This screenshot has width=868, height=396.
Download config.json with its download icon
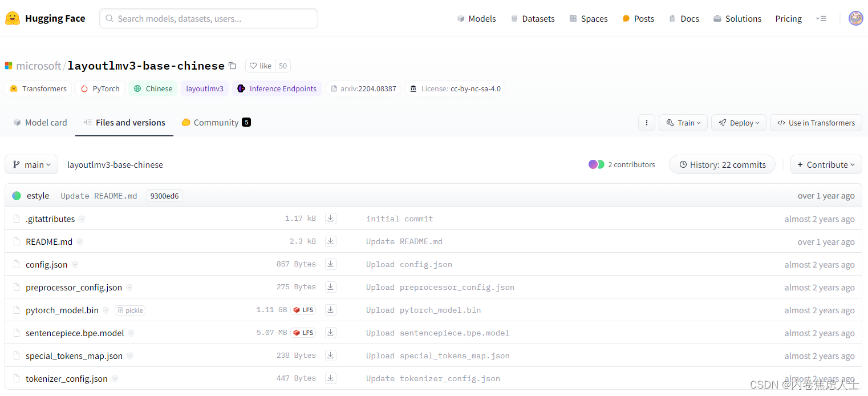(x=330, y=264)
